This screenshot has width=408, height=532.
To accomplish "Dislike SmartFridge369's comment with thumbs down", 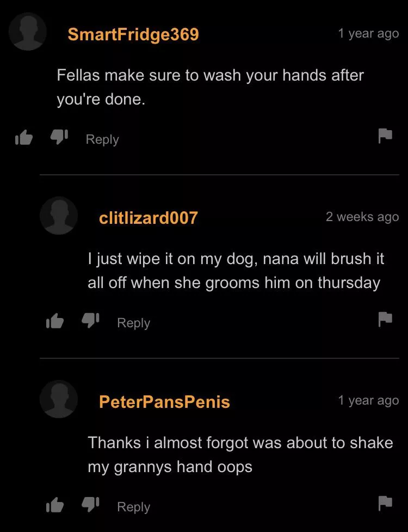I will pyautogui.click(x=59, y=137).
